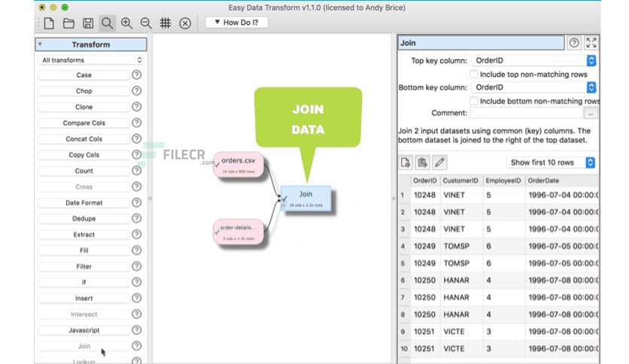The width and height of the screenshot is (629, 364).
Task: Apply the Date Format transform
Action: [x=84, y=203]
